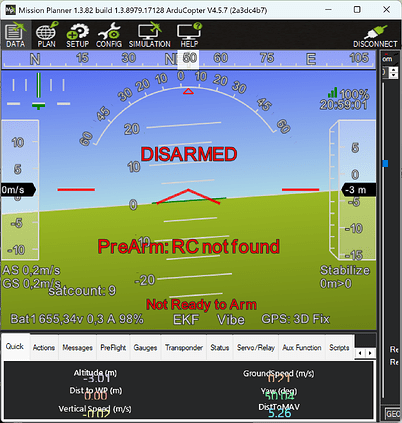Open the DATA flight data screen
The height and width of the screenshot is (423, 402).
coord(16,35)
